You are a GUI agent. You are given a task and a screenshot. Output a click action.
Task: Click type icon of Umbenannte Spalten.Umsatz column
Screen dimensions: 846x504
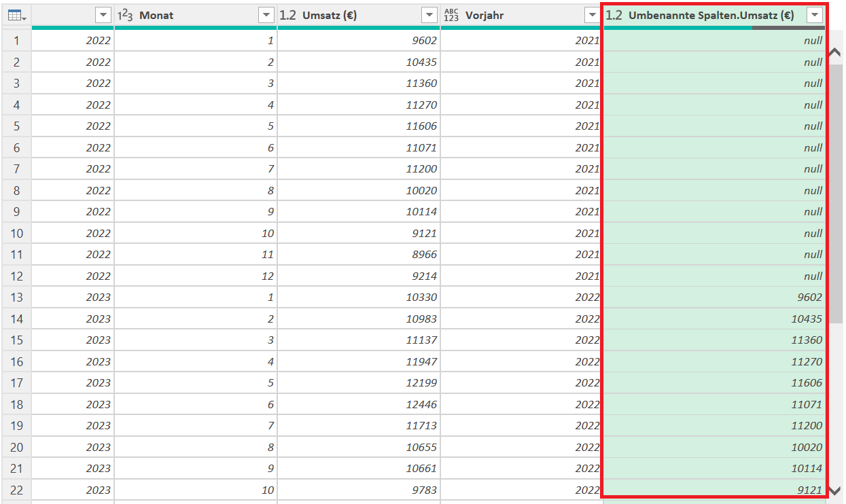coord(614,15)
